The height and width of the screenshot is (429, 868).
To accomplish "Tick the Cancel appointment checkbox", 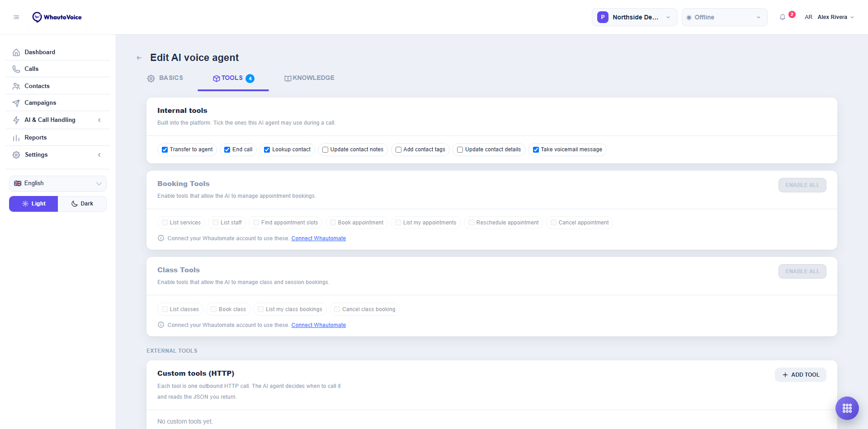I will 554,223.
